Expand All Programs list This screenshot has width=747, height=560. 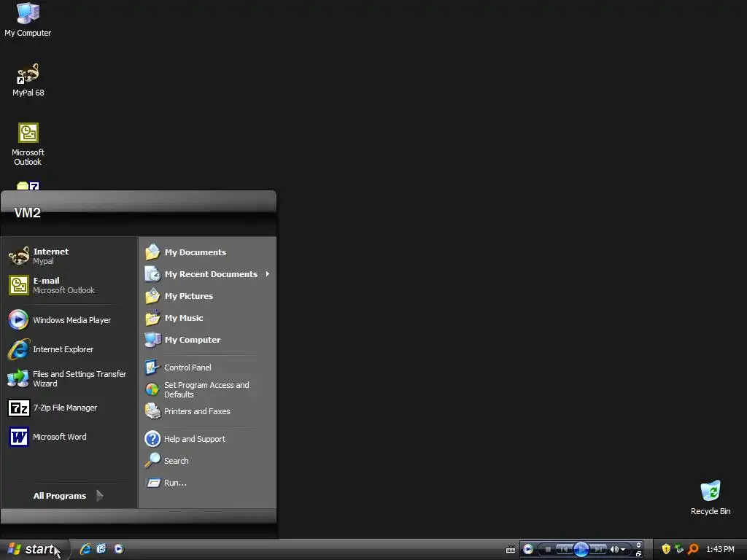pyautogui.click(x=68, y=496)
